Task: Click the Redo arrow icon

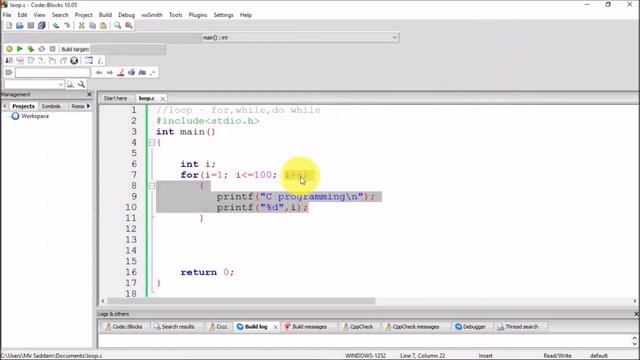Action: (67, 25)
